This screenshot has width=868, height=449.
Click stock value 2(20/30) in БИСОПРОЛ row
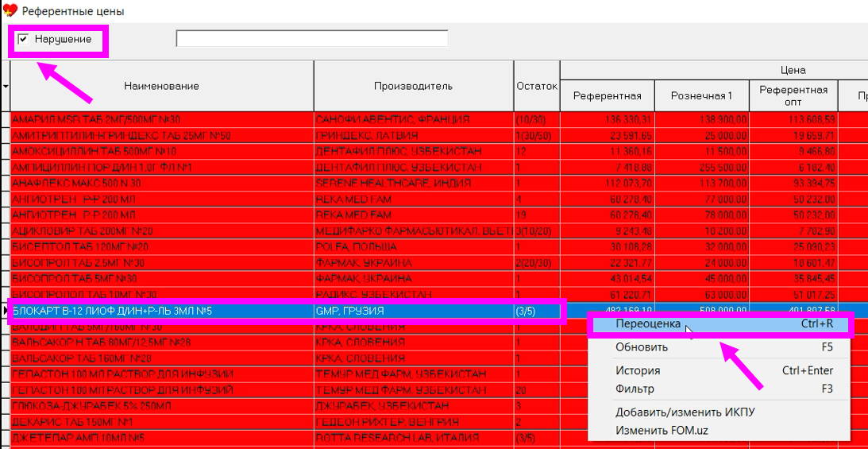click(x=537, y=262)
